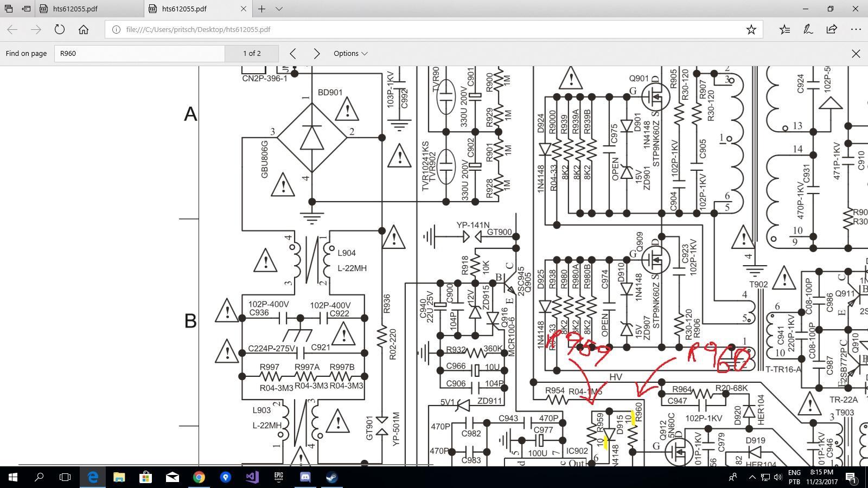Switch to the first hts612055.pdf tab
The width and height of the screenshot is (868, 488).
tap(75, 9)
